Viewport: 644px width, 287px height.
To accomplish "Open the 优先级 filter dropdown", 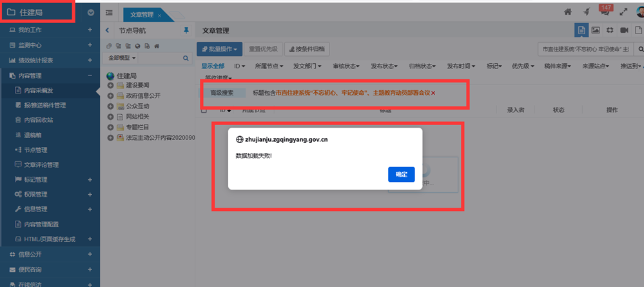I will coord(523,66).
